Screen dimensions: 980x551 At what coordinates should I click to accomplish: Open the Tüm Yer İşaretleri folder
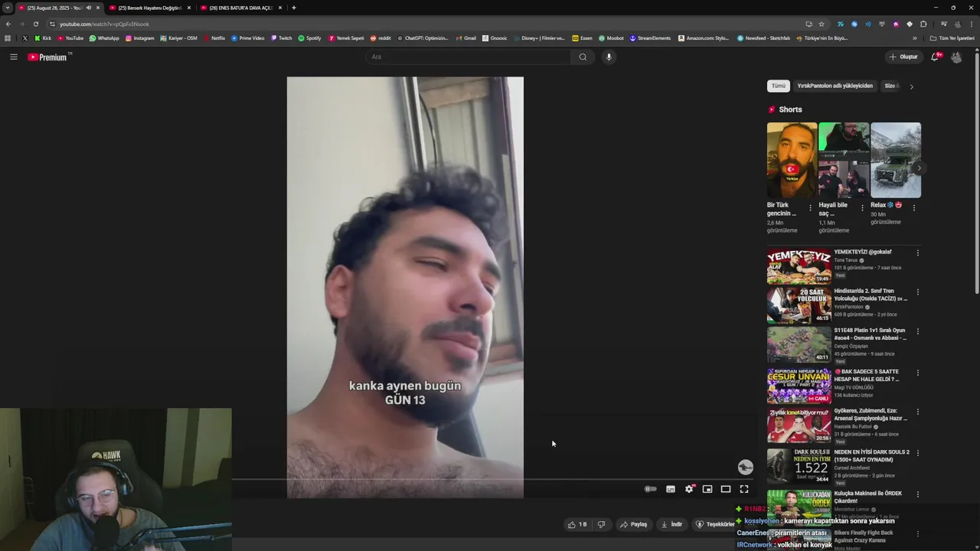(x=952, y=37)
